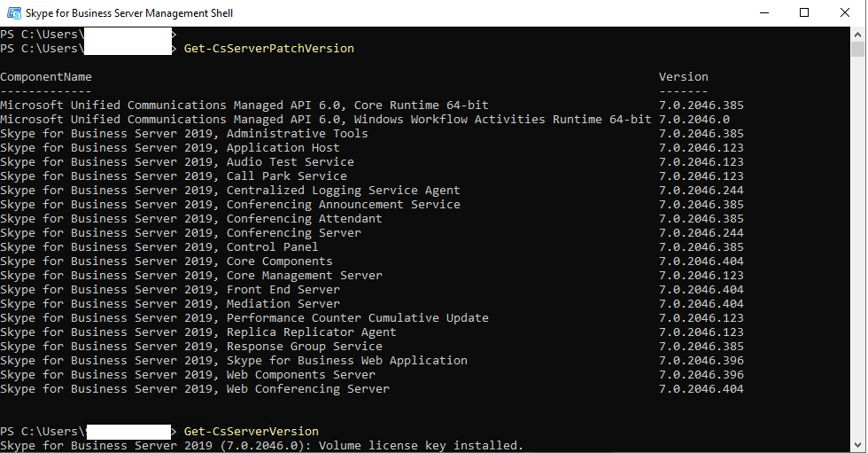Click the Administrative Tools component row
This screenshot has width=868, height=453.
[372, 134]
